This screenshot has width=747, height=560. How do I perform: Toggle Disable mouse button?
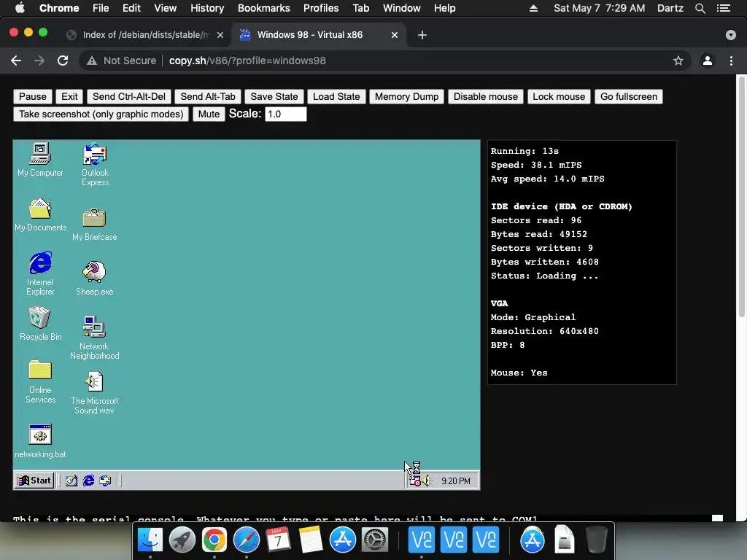point(485,97)
